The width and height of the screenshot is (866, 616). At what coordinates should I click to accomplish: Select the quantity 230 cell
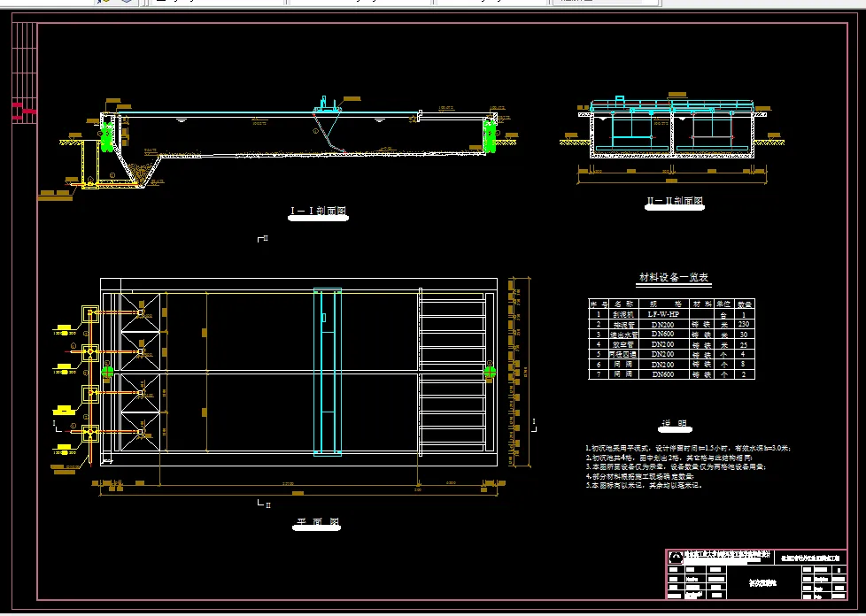tap(744, 325)
